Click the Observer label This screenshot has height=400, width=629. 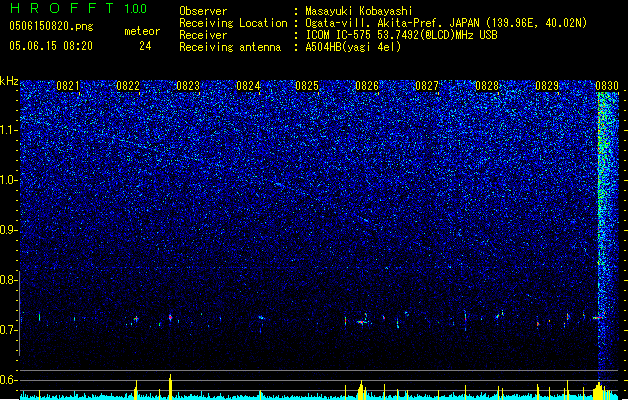point(203,11)
